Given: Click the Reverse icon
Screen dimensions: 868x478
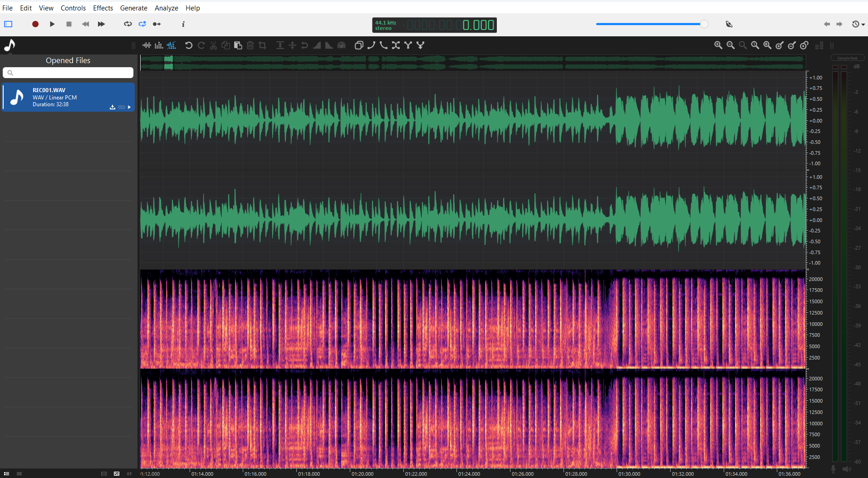Looking at the screenshot, I should (304, 45).
